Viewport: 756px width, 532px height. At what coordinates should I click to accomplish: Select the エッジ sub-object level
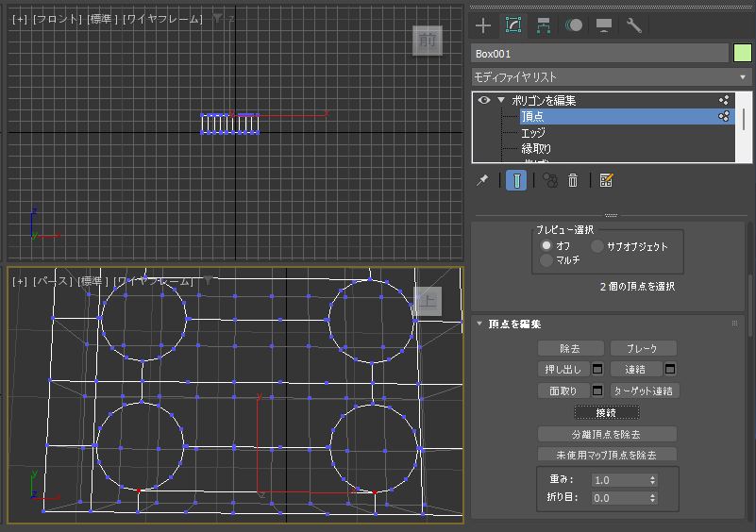coord(533,132)
